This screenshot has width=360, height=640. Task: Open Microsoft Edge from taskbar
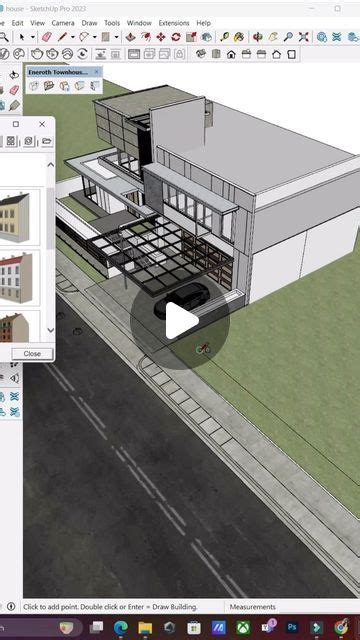(x=121, y=627)
